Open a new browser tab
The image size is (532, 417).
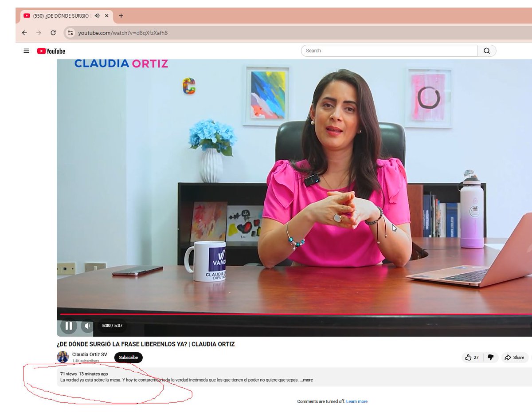tap(121, 16)
